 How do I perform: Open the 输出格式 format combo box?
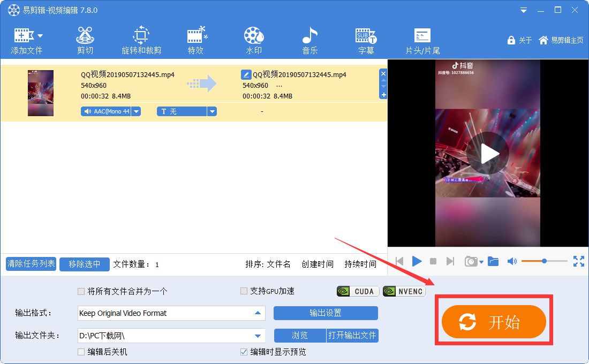click(x=171, y=313)
